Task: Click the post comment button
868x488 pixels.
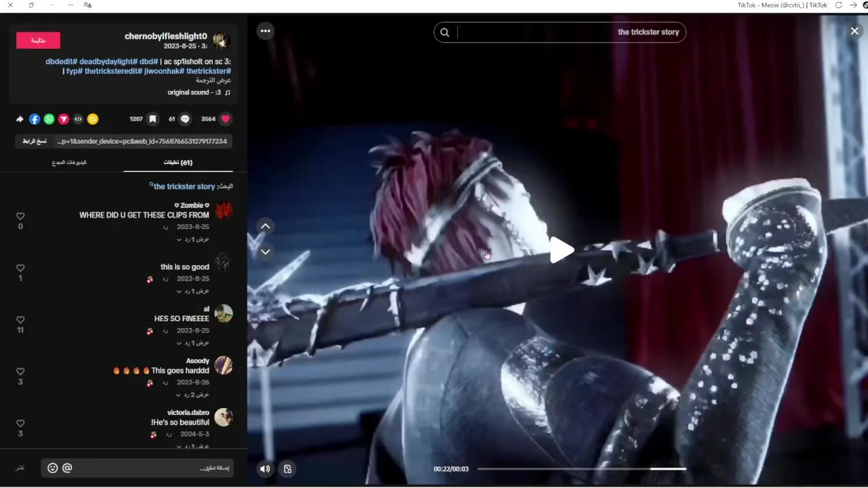Action: (x=20, y=468)
